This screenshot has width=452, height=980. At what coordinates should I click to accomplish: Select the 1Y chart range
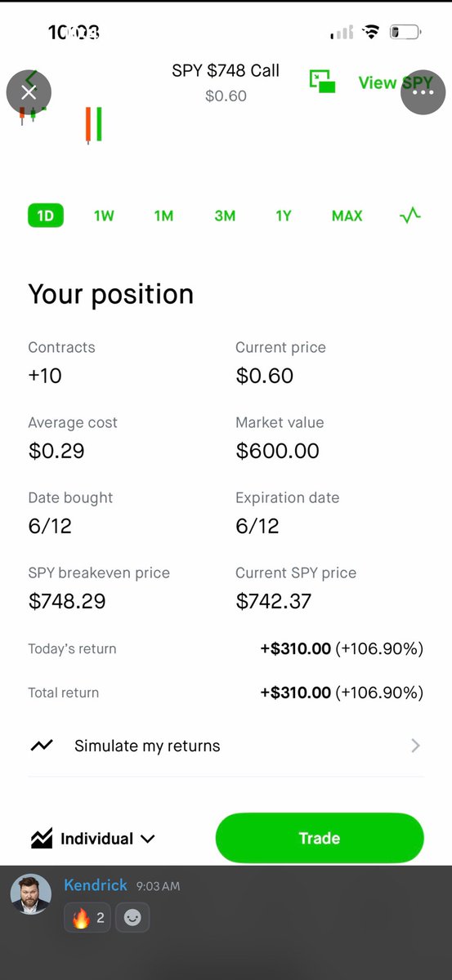(x=283, y=216)
